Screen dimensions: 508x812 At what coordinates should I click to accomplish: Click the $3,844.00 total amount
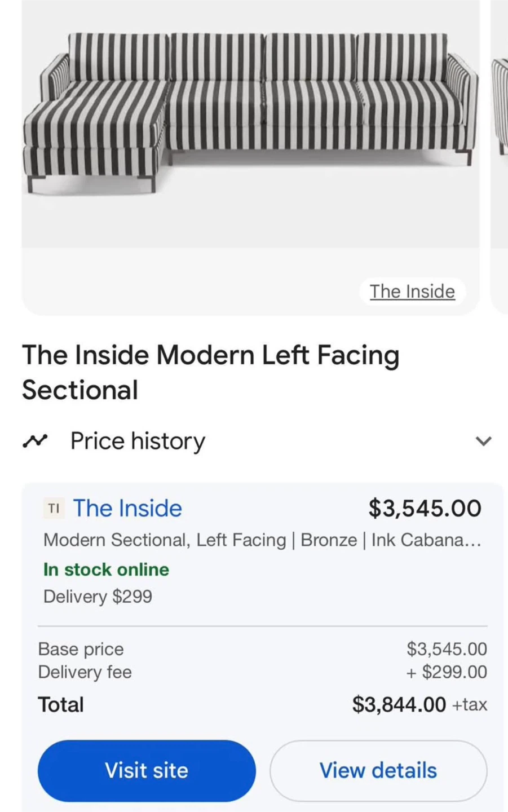point(399,704)
